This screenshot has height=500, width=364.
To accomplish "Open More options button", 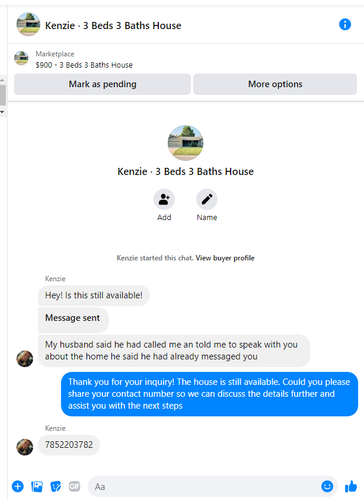I will 275,84.
